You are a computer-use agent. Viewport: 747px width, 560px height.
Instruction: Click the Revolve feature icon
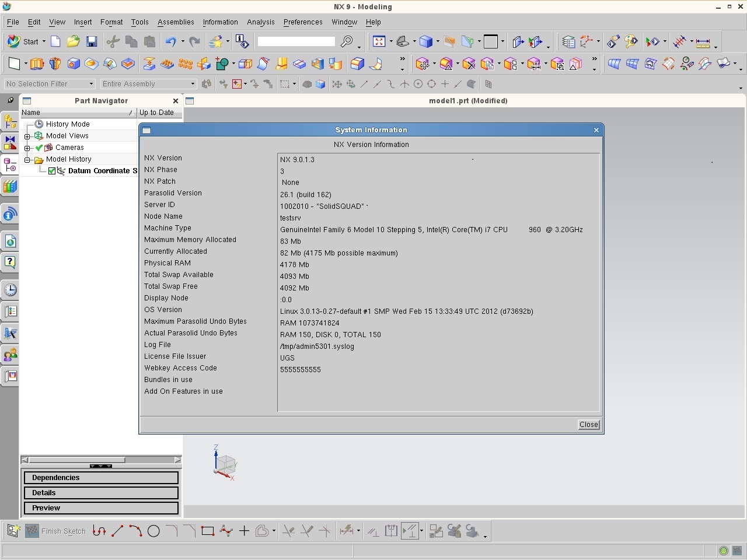point(55,64)
